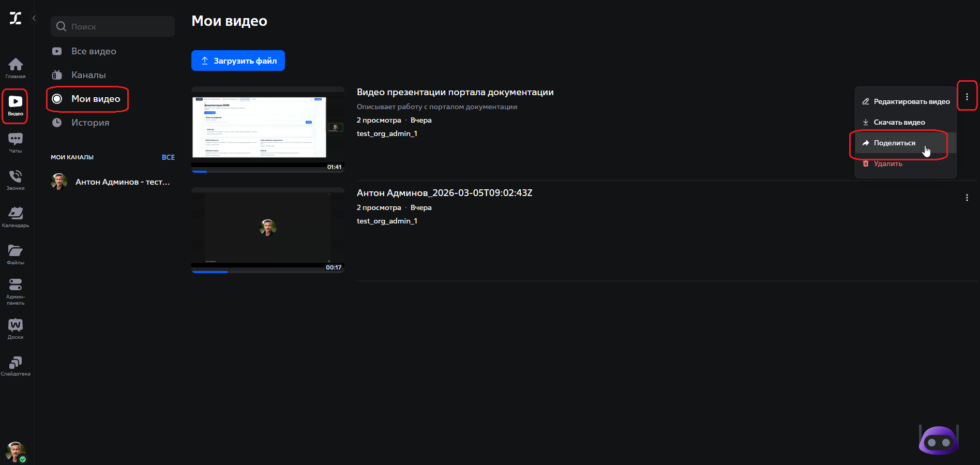
Task: Choose Скачать видео from the menu
Action: 899,123
